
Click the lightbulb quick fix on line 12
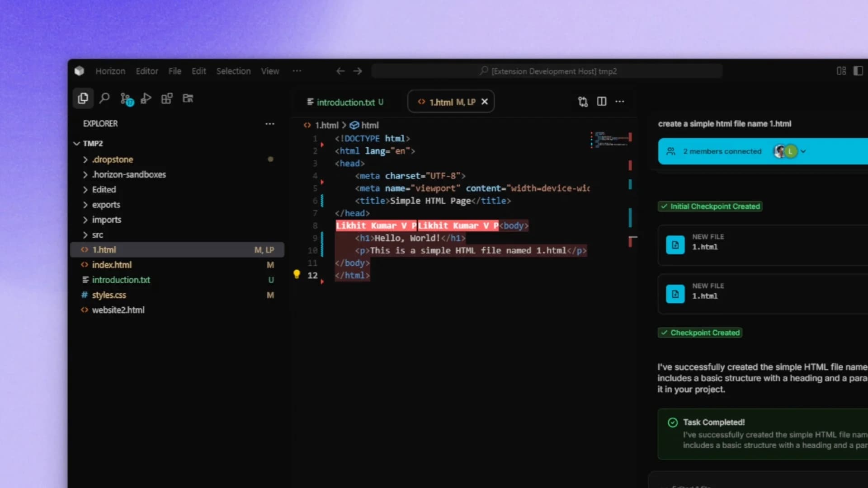click(x=297, y=274)
